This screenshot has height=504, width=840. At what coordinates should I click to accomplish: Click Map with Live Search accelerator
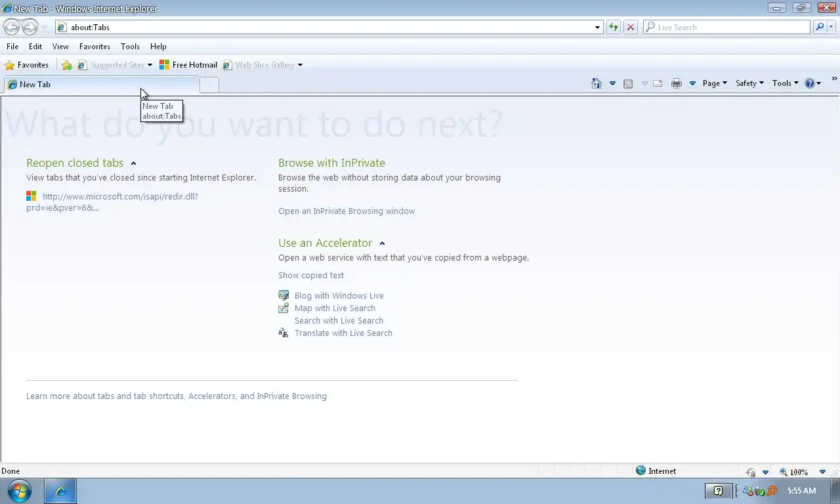(335, 308)
